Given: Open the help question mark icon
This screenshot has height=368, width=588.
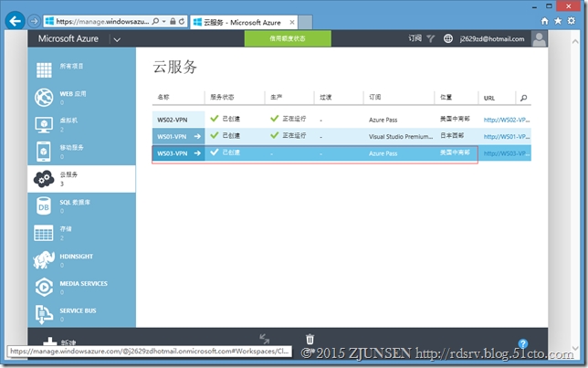Looking at the screenshot, I should [x=523, y=343].
